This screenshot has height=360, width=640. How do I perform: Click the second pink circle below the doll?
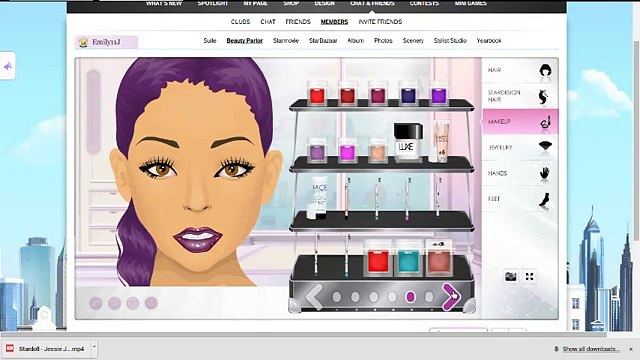coord(114,303)
